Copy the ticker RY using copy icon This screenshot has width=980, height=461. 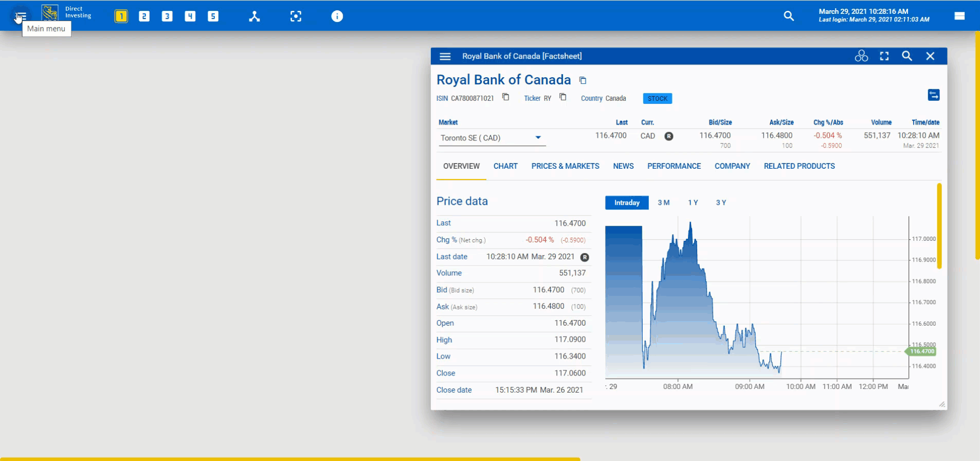point(563,97)
